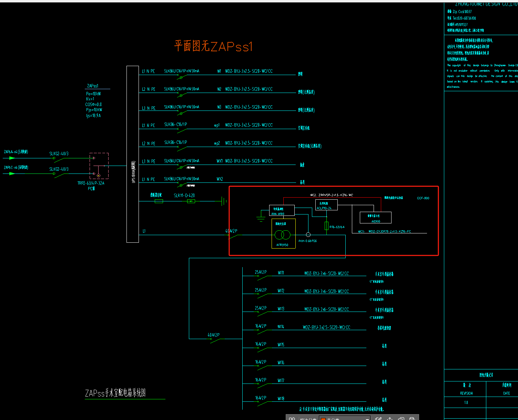518x420 pixels.
Task: Select the W3 circuit label
Action: [x=219, y=107]
